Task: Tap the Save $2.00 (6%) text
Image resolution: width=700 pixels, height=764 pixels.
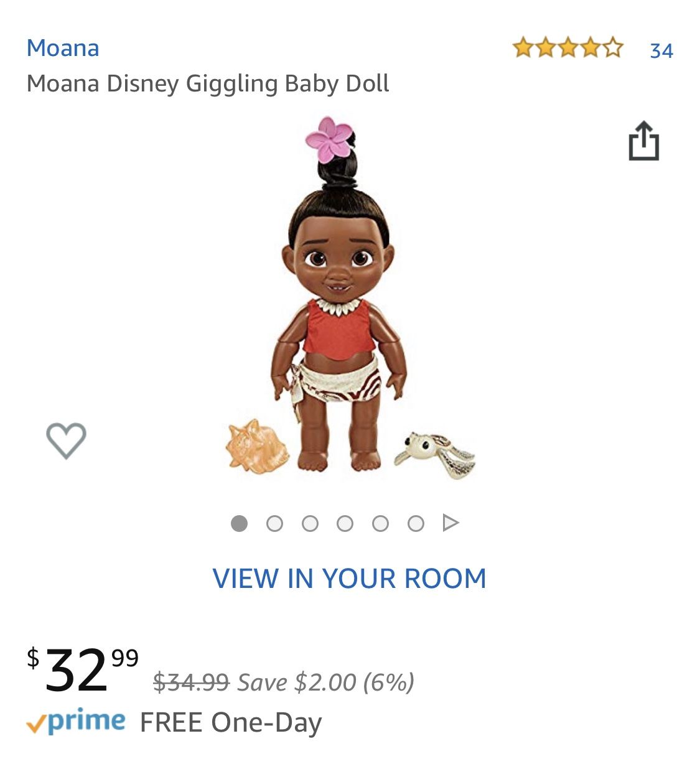Action: click(325, 682)
